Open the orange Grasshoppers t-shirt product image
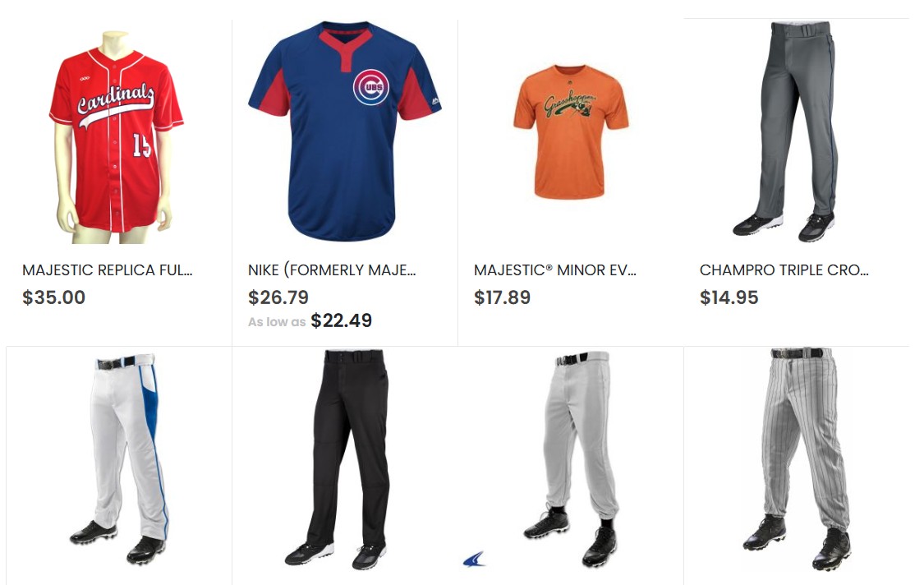The image size is (924, 585). [x=571, y=131]
